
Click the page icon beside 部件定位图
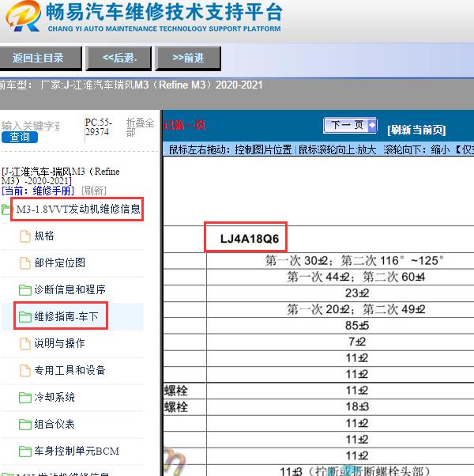point(25,263)
